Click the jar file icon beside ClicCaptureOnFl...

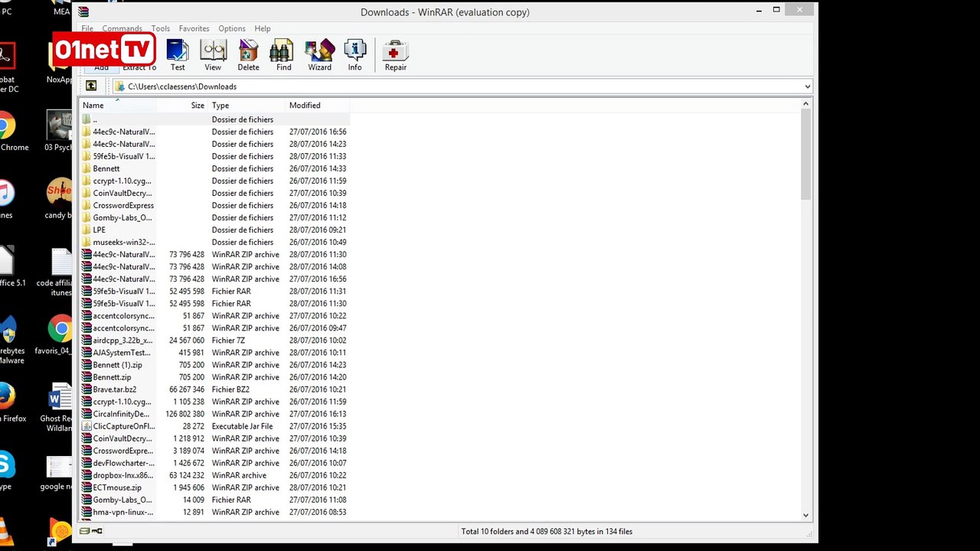coord(87,426)
